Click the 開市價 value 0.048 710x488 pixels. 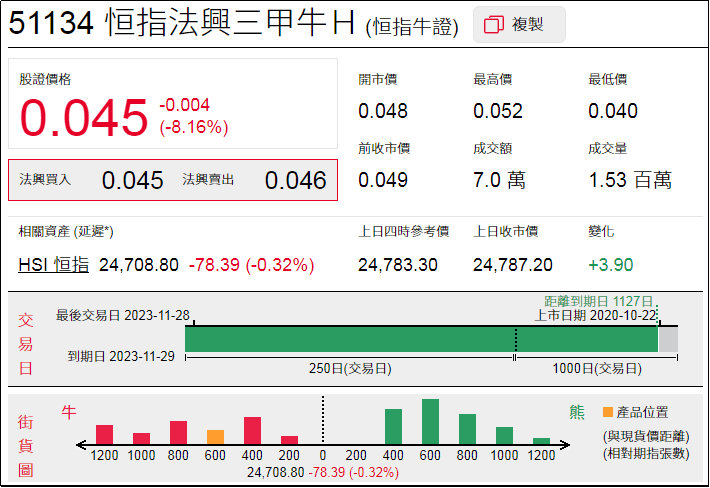click(x=383, y=111)
